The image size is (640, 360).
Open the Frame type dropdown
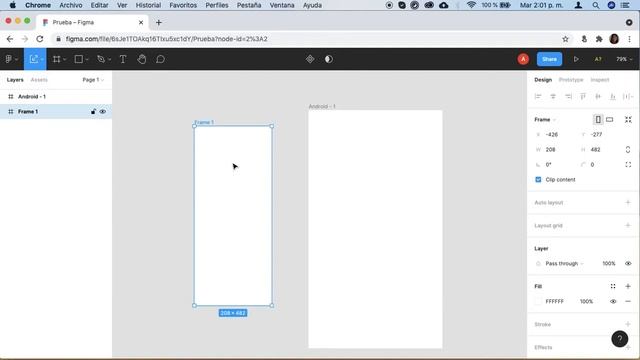545,120
